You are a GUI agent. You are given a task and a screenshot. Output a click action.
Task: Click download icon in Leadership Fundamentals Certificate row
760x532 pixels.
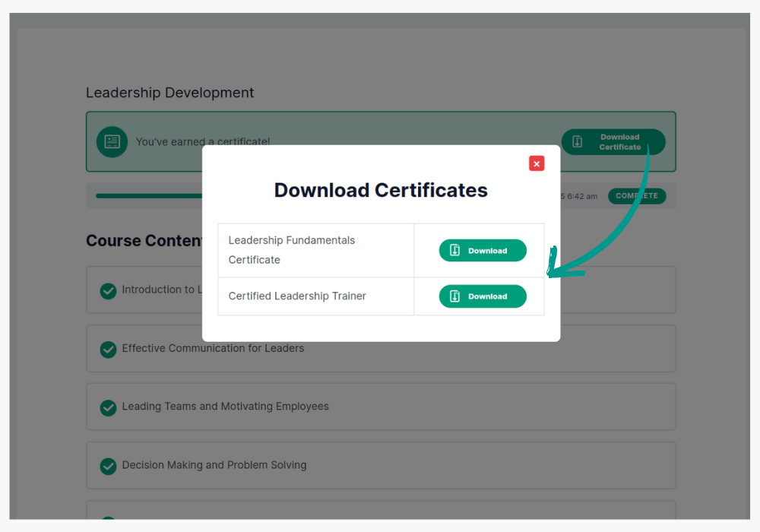455,250
